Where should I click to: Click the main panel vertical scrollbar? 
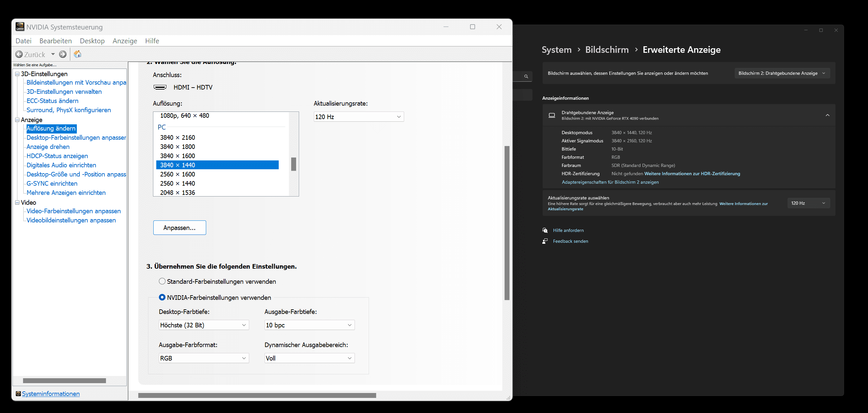tap(507, 223)
